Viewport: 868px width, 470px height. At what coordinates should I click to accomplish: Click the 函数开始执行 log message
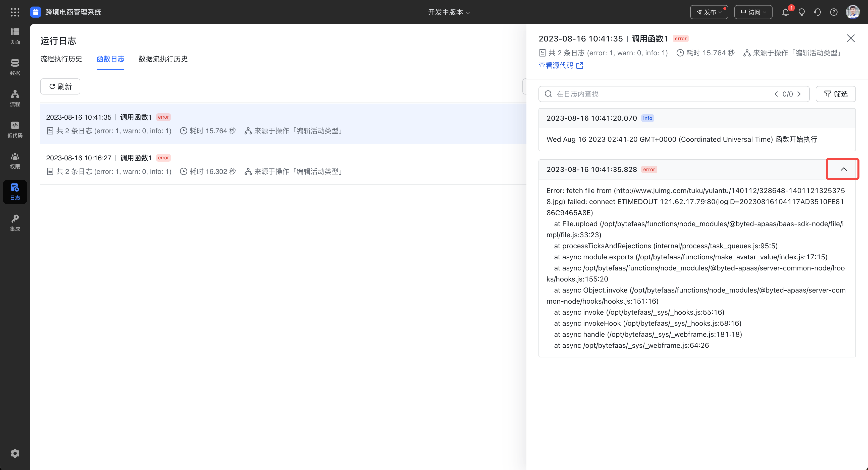point(682,139)
